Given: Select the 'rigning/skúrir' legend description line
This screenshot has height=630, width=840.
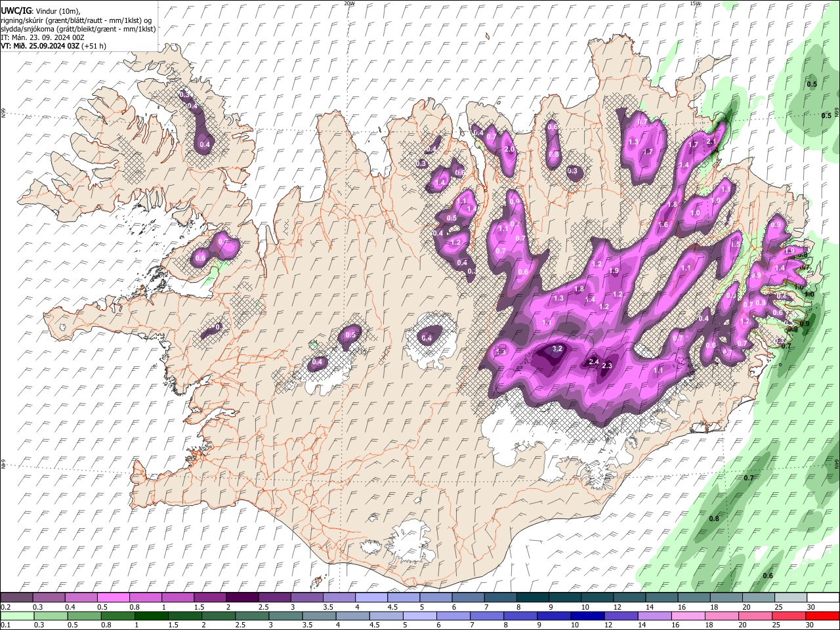Looking at the screenshot, I should [77, 20].
